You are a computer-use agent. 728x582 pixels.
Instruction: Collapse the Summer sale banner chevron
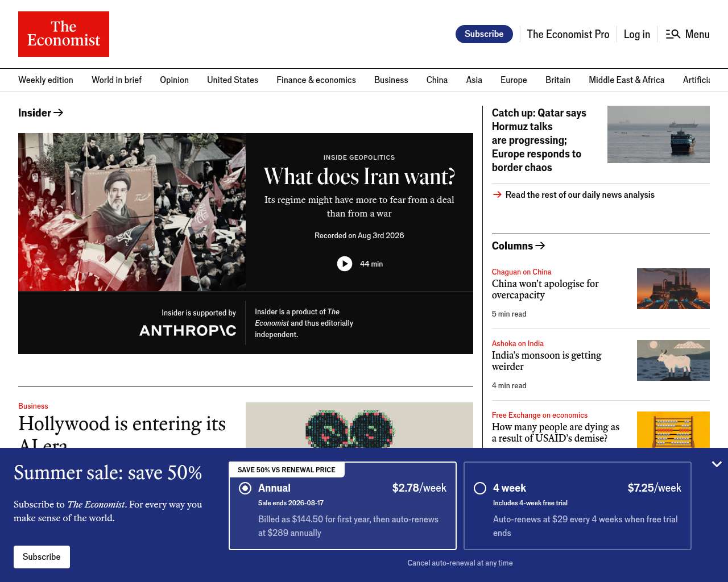(717, 464)
